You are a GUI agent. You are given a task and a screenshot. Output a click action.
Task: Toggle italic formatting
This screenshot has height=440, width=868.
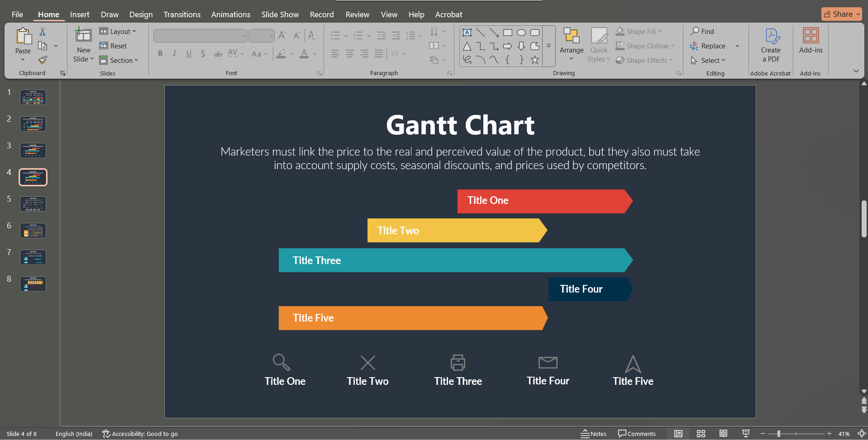[174, 53]
